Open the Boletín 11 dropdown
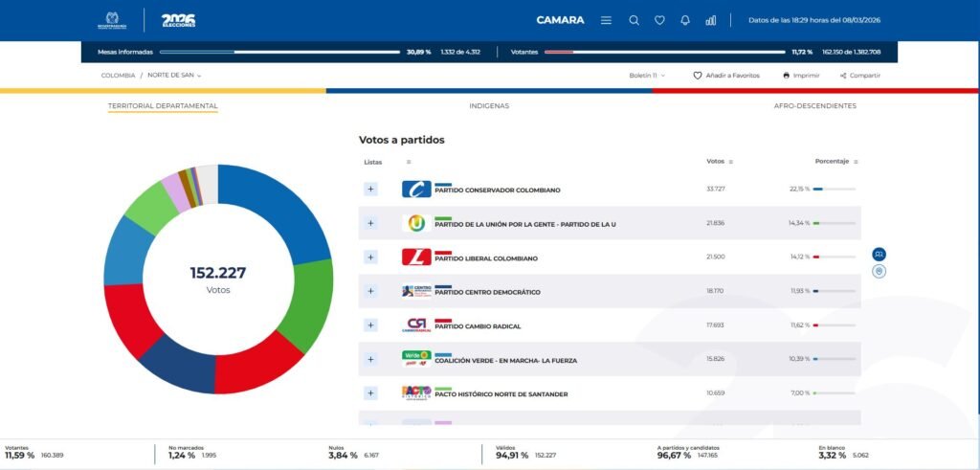This screenshot has width=980, height=470. click(x=647, y=75)
